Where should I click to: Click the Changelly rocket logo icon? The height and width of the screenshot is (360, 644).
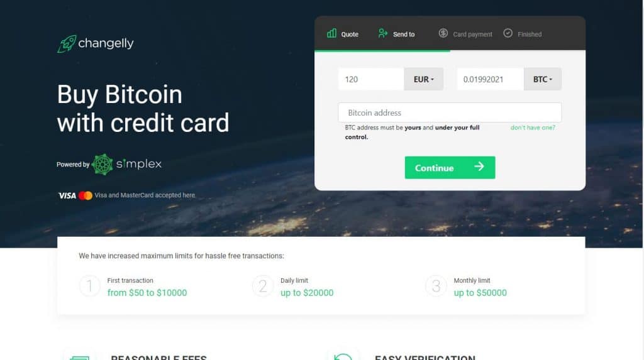[67, 43]
